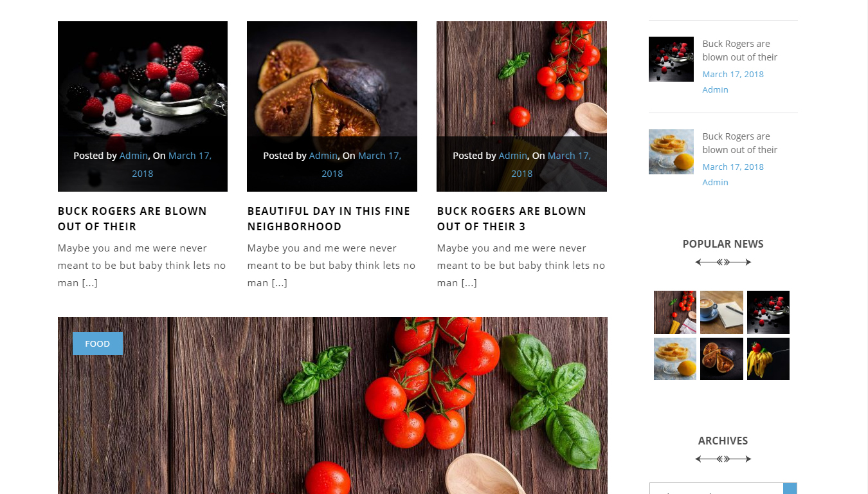Click the first sidebar Admin link

pos(716,89)
